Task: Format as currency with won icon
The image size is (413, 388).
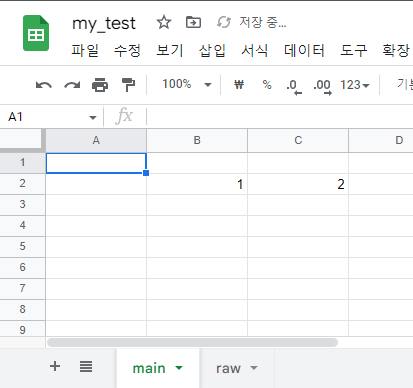Action: (x=239, y=85)
